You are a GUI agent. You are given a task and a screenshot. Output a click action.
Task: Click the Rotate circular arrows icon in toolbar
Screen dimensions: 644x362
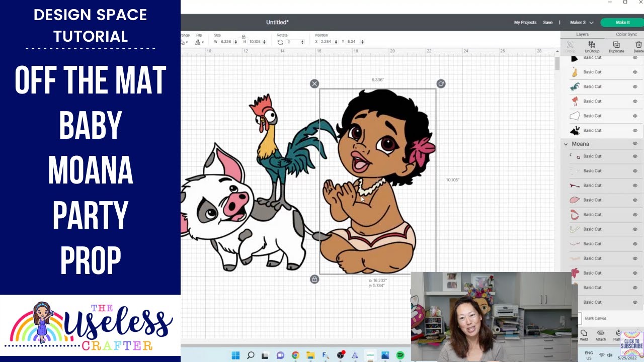[280, 42]
